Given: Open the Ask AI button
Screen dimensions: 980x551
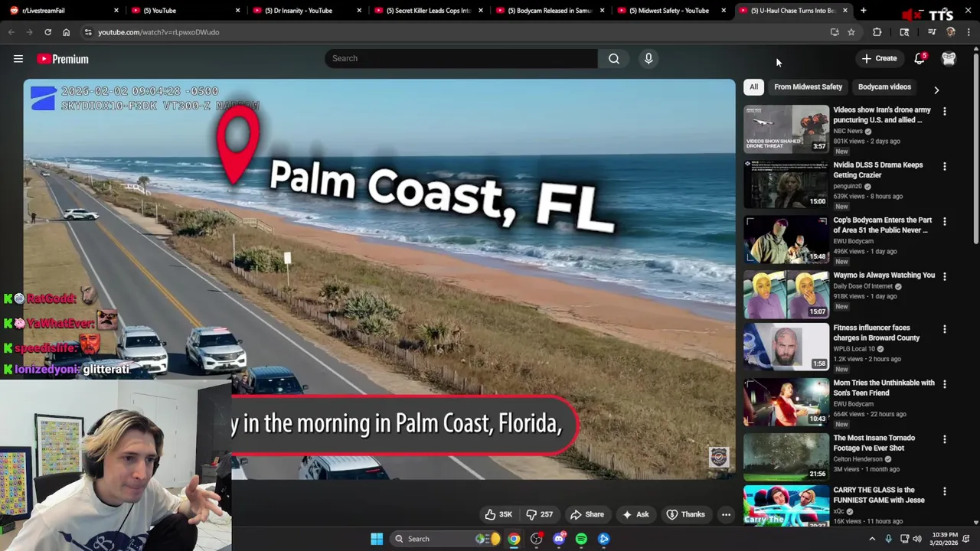Looking at the screenshot, I should (635, 514).
